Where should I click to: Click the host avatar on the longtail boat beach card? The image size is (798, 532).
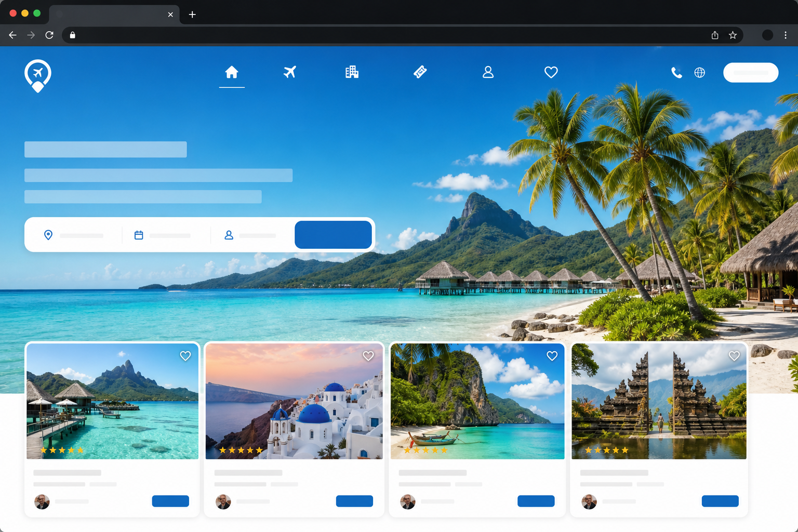click(408, 502)
